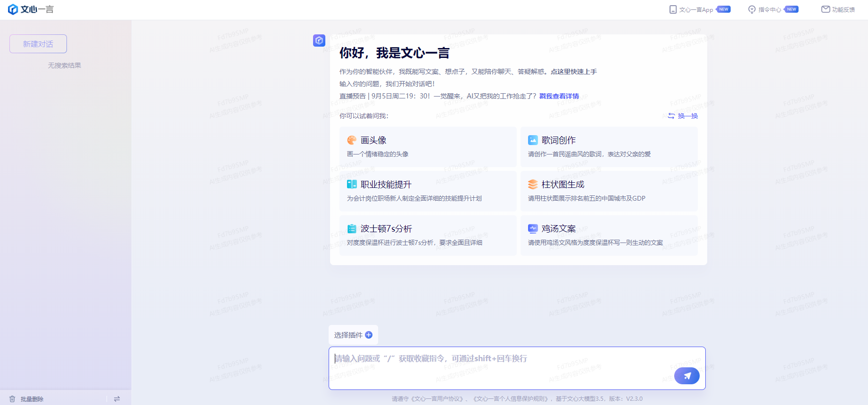This screenshot has height=405, width=868.
Task: Click the 换一换 refresh arrows icon
Action: click(671, 116)
